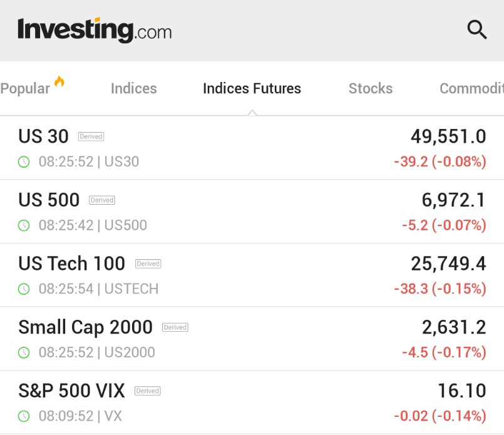Open the US Tech 100 link

point(71,264)
